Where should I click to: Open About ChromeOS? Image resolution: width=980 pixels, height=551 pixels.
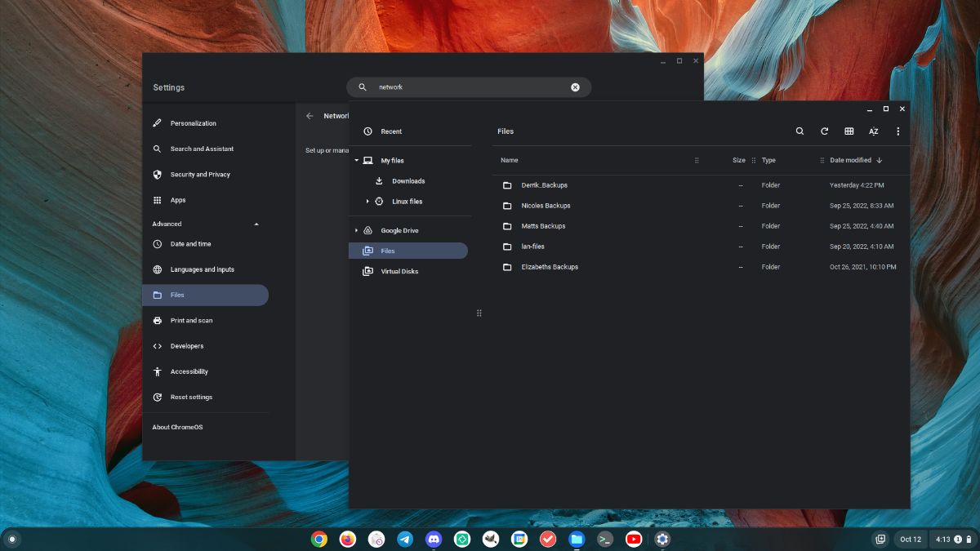[x=177, y=426]
